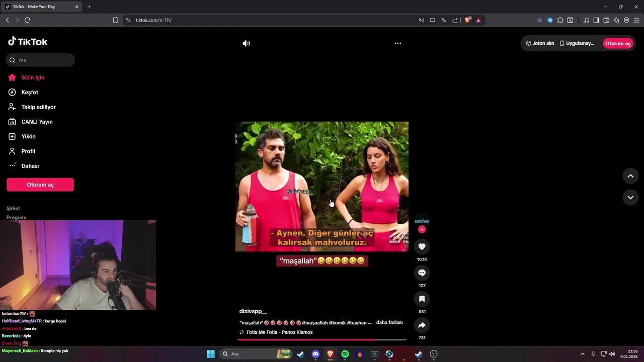The height and width of the screenshot is (362, 644).
Task: Open the Brave VPN shield icon
Action: pos(626,20)
